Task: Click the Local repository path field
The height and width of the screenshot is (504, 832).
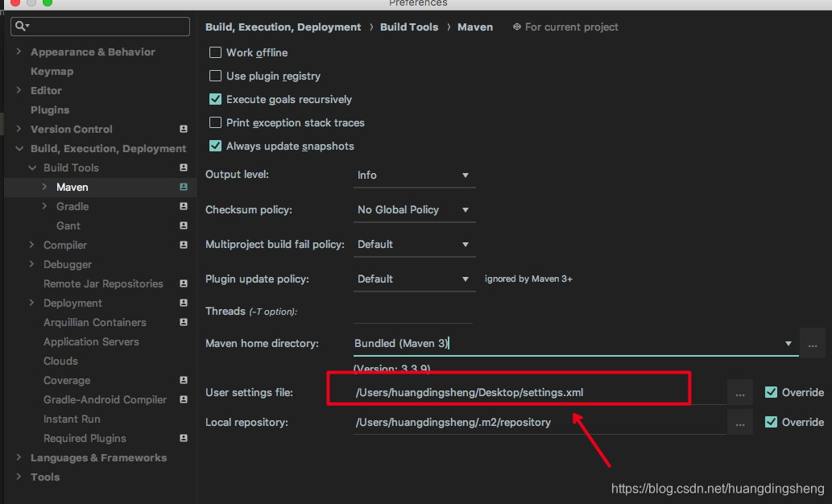Action: pos(540,423)
